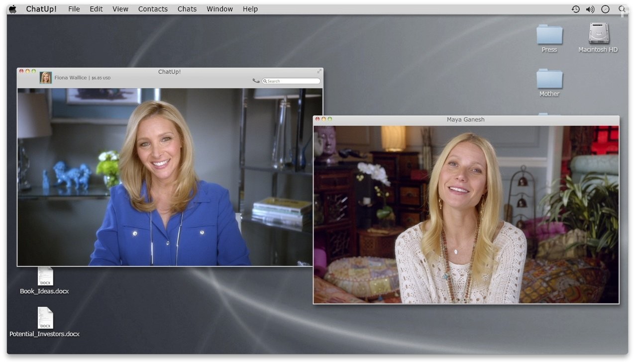Open Time Machine from the menu bar

[575, 8]
